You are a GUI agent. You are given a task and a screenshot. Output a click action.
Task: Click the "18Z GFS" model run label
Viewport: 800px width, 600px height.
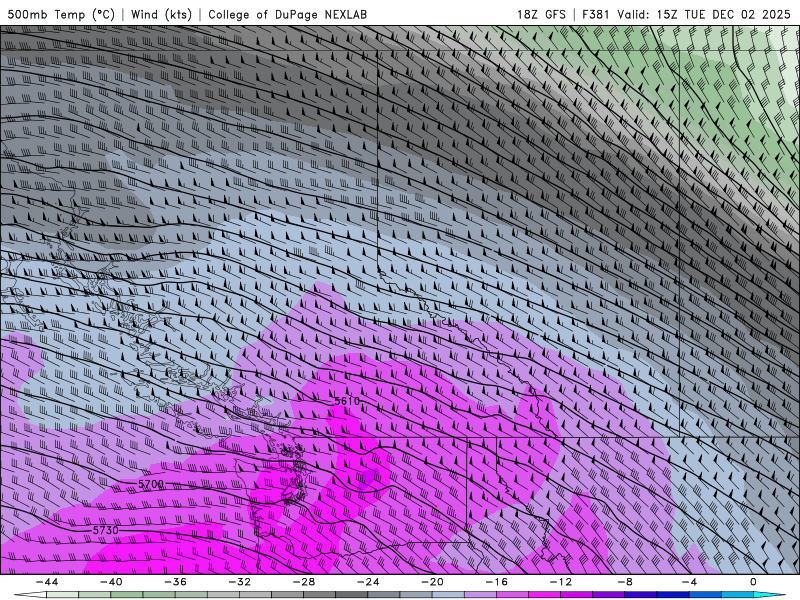pos(541,14)
